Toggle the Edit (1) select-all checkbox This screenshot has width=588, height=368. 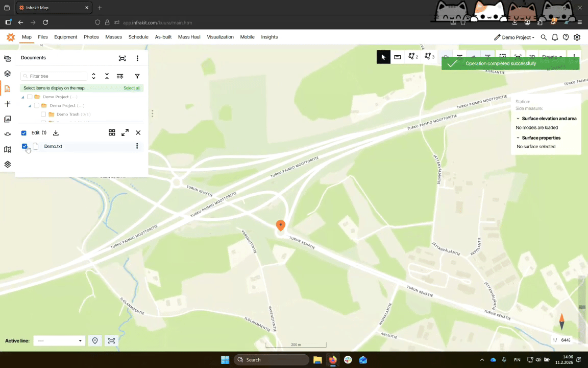pyautogui.click(x=23, y=133)
